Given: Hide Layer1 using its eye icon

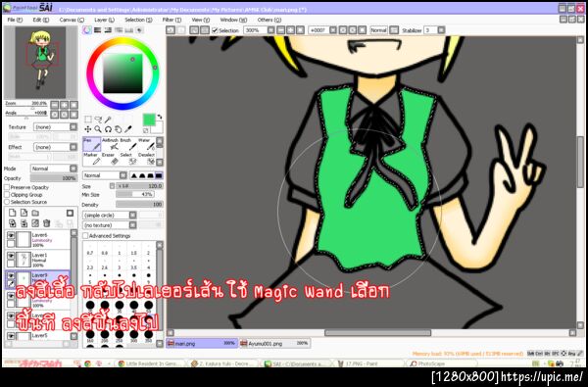Looking at the screenshot, I should tap(11, 256).
